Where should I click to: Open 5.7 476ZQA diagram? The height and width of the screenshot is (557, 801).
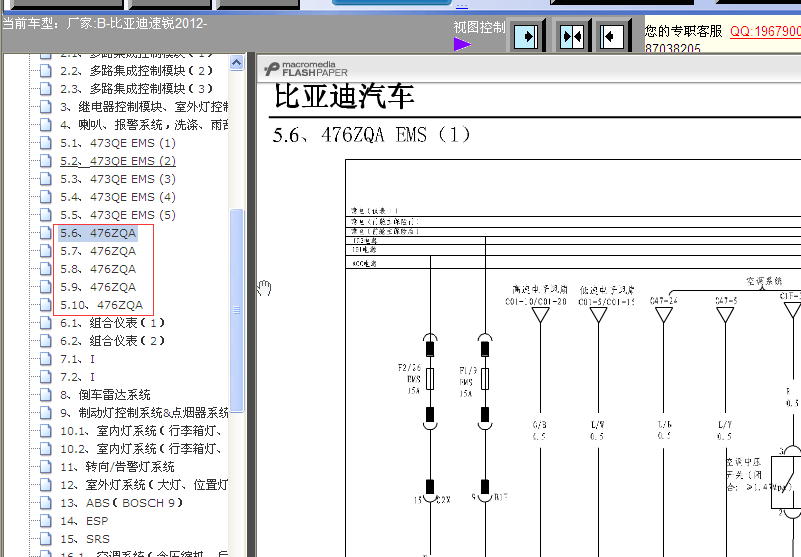pyautogui.click(x=98, y=251)
